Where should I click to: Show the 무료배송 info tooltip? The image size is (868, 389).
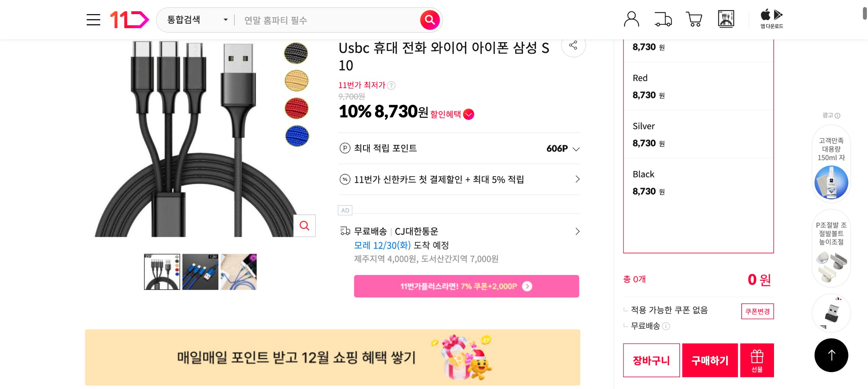tap(667, 326)
